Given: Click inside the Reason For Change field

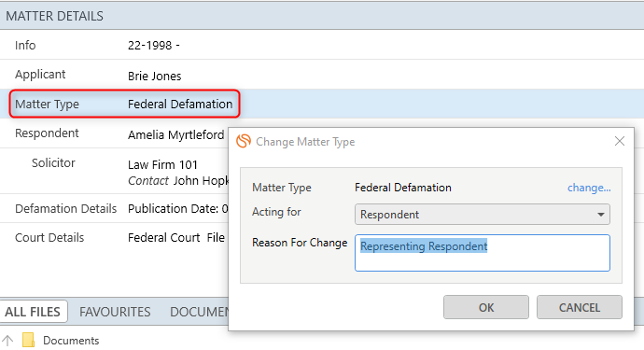Looking at the screenshot, I should 483,253.
